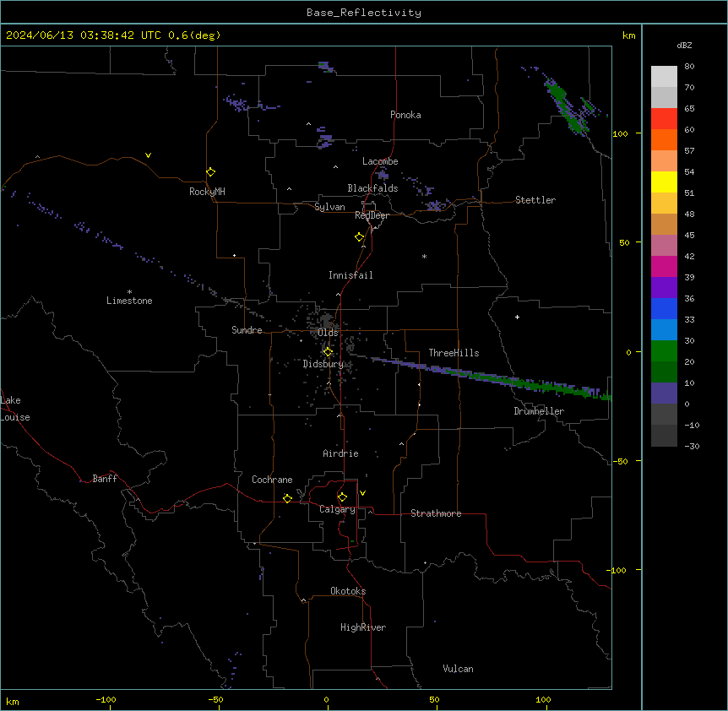Click the Okotoks town label

click(348, 591)
